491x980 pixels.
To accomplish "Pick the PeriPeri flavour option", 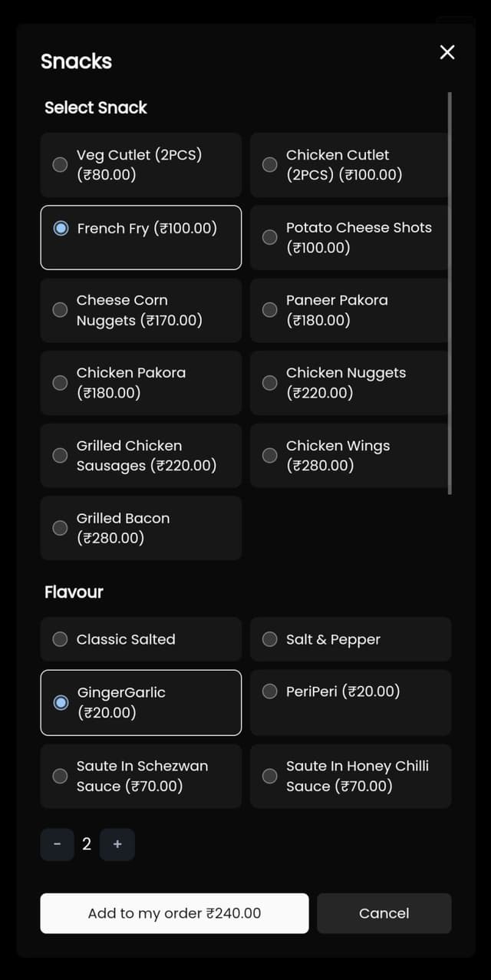I will click(270, 691).
